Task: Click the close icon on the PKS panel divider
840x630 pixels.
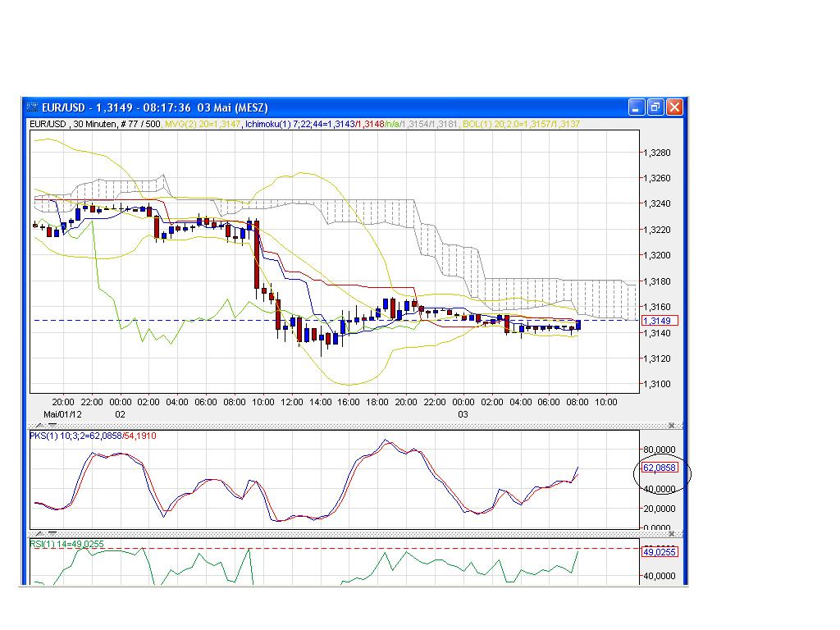Action: click(670, 425)
